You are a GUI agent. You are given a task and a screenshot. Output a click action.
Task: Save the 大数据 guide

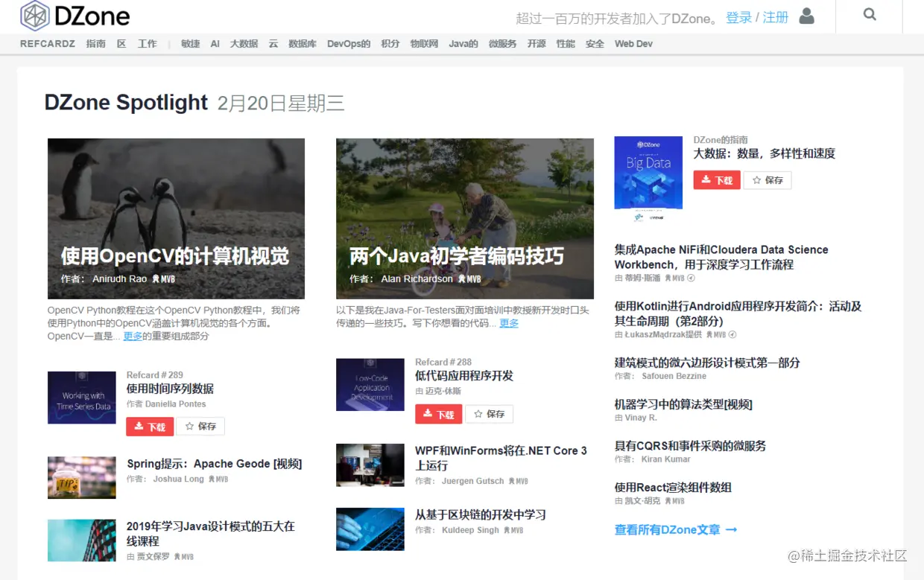[768, 180]
